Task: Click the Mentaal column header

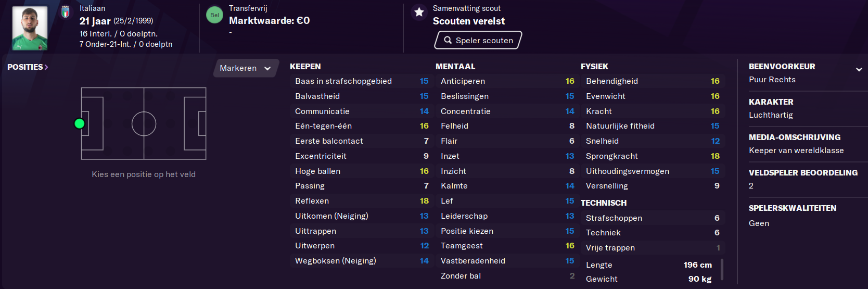Action: coord(455,67)
